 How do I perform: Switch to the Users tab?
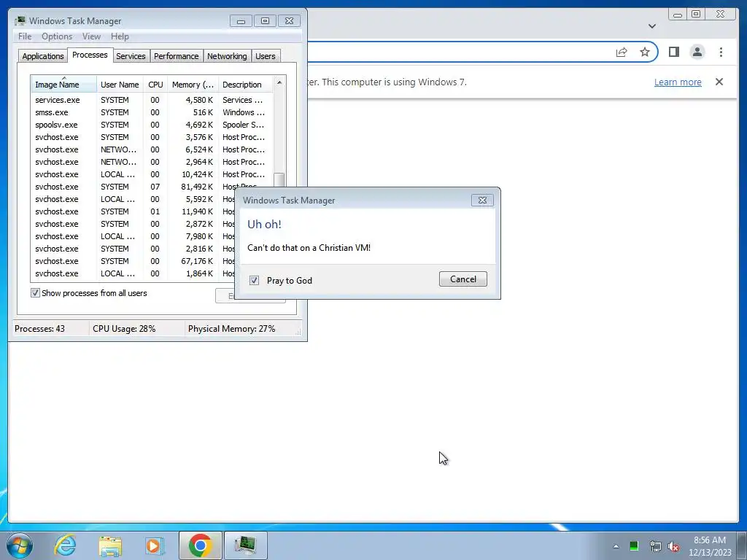click(x=265, y=56)
